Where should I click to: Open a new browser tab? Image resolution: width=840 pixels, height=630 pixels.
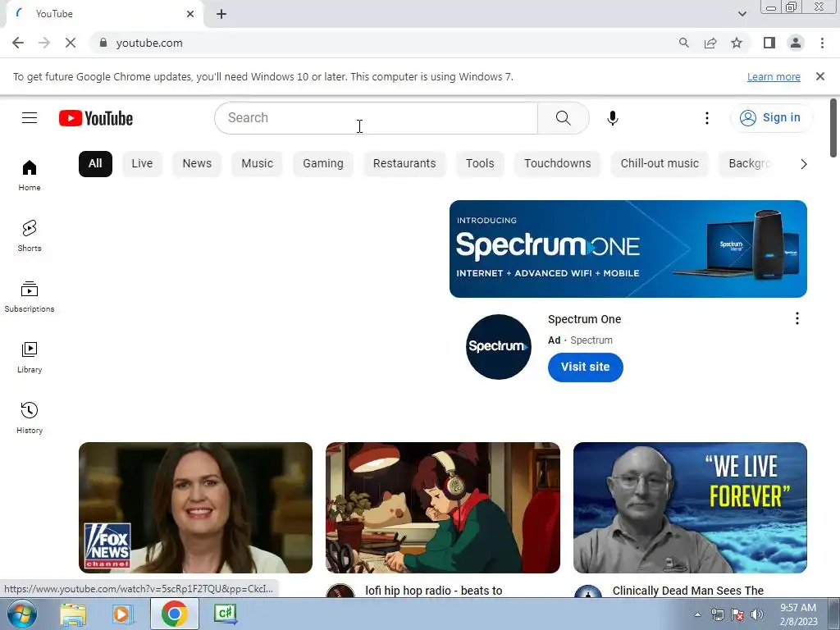tap(221, 14)
